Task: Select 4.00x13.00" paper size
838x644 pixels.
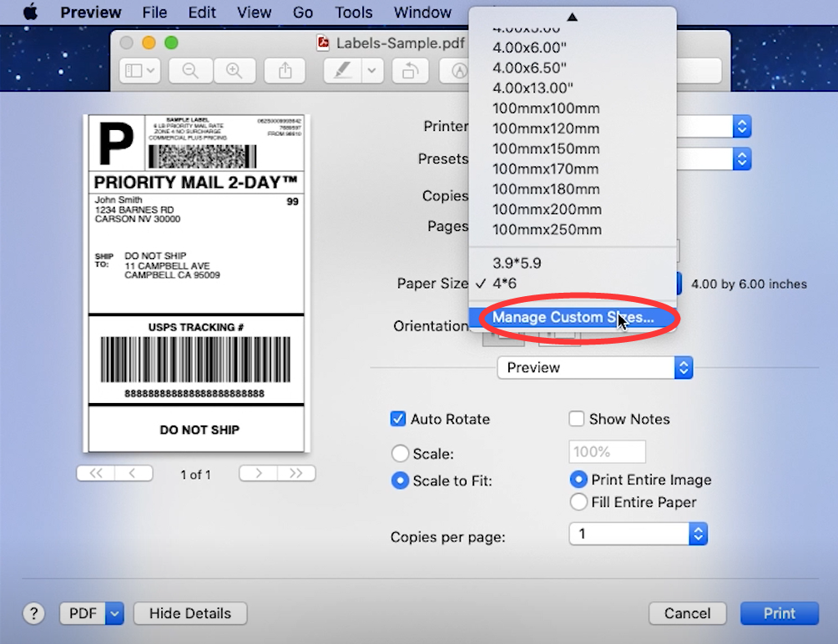Action: (x=533, y=88)
